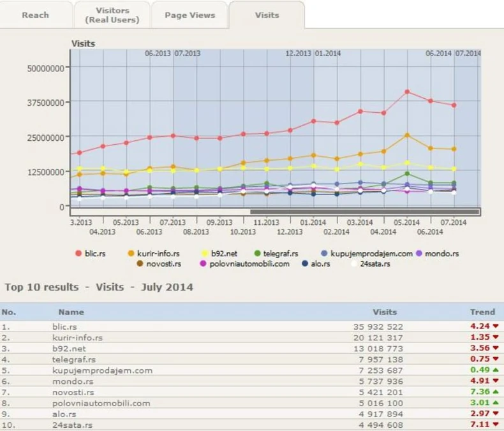Click the Visits tab
The height and width of the screenshot is (431, 504).
click(x=267, y=15)
